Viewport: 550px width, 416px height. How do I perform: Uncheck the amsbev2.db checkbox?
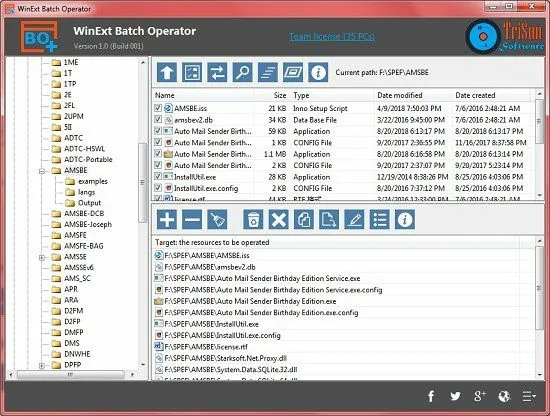coord(158,120)
